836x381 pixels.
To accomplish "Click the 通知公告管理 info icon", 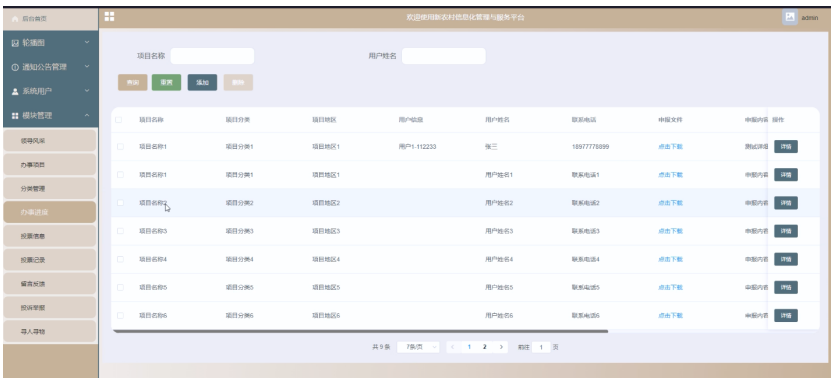I will coord(15,67).
